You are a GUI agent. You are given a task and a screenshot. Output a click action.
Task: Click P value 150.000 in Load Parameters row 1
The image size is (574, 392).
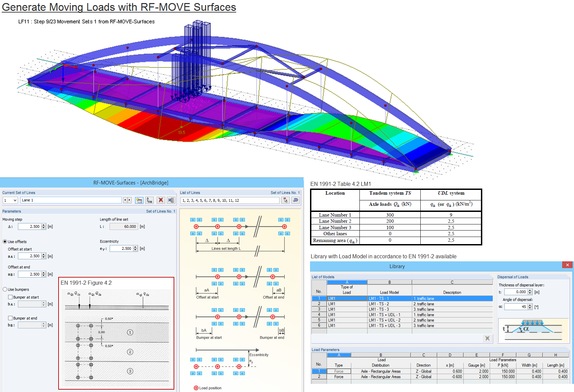coord(503,371)
